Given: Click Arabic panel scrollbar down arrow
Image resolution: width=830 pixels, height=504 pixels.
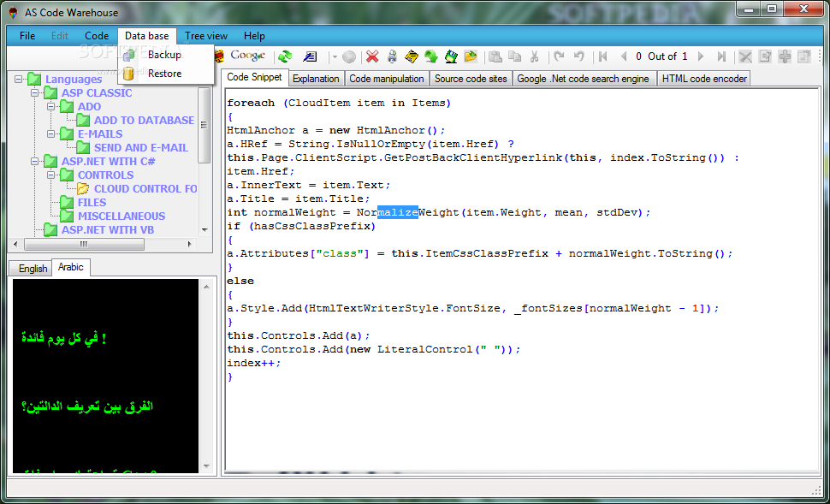Looking at the screenshot, I should tap(206, 466).
